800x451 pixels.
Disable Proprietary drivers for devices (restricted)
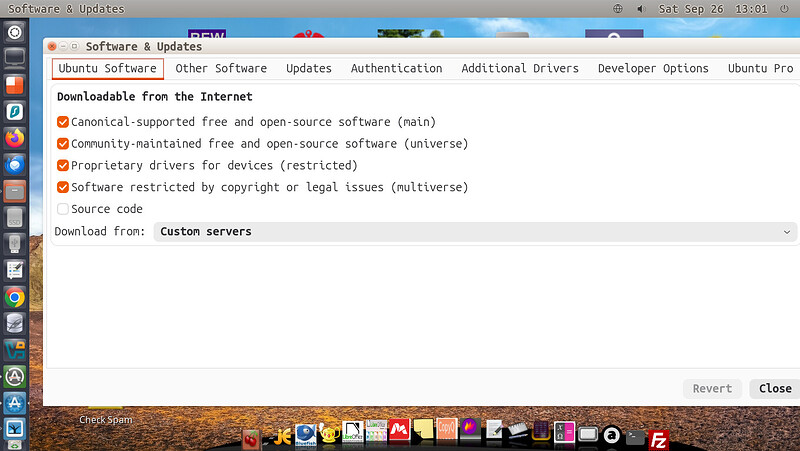coord(63,165)
